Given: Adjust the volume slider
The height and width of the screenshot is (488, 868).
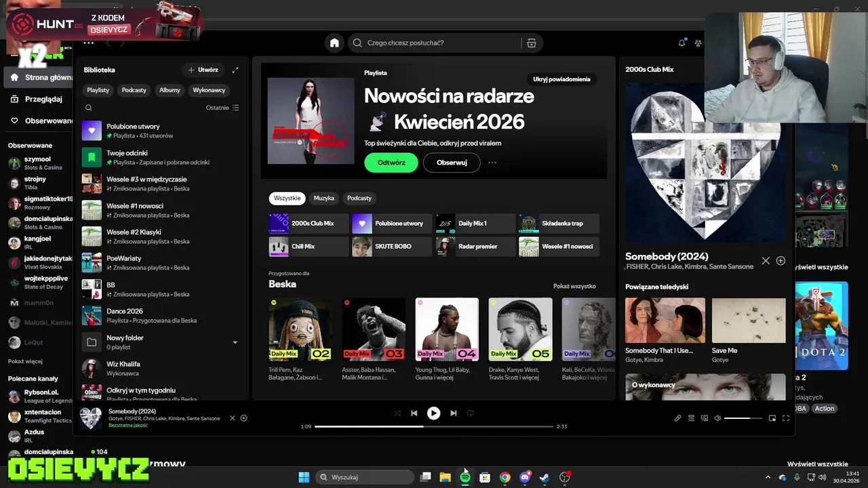Looking at the screenshot, I should (743, 418).
